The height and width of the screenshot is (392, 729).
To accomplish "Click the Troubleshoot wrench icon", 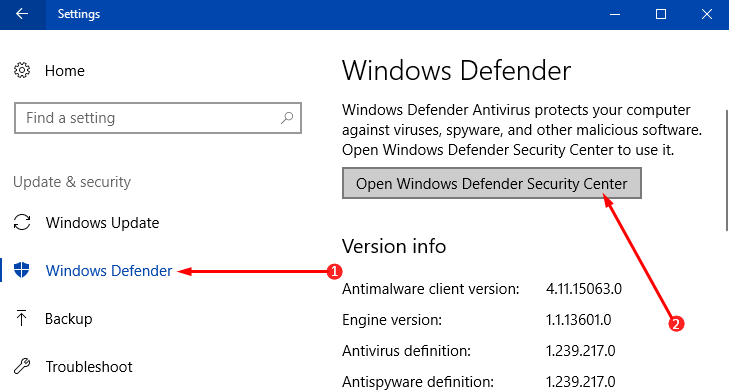I will click(x=22, y=366).
